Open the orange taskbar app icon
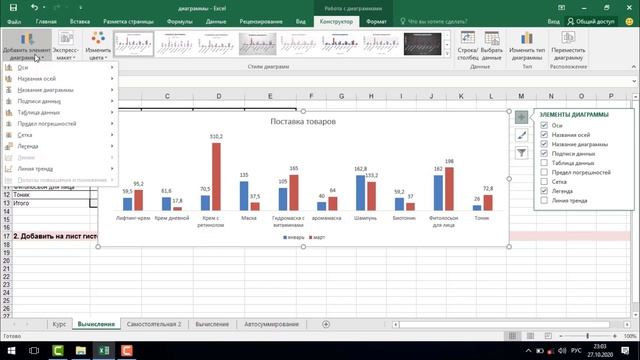Viewport: 640px width, 360px height. (x=127, y=351)
